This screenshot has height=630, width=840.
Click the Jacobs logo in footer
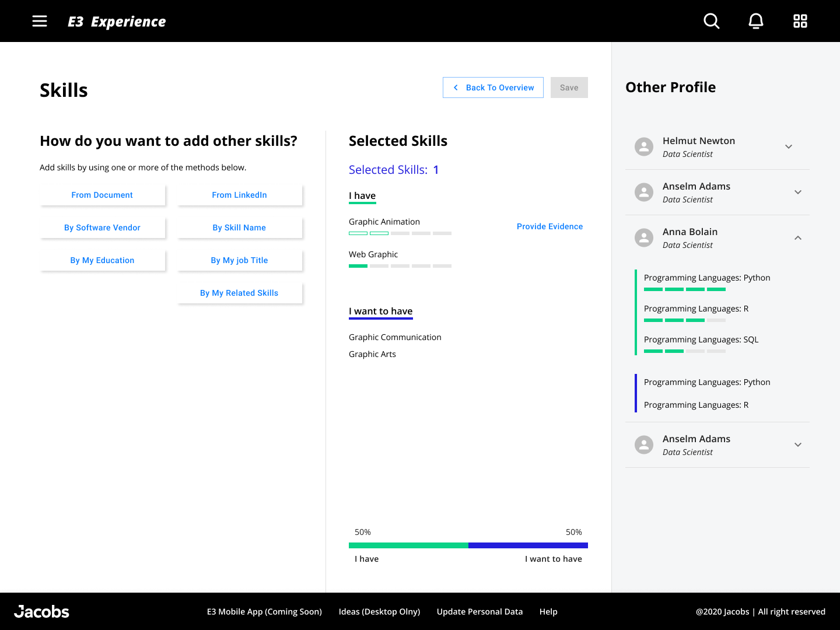[x=42, y=611]
